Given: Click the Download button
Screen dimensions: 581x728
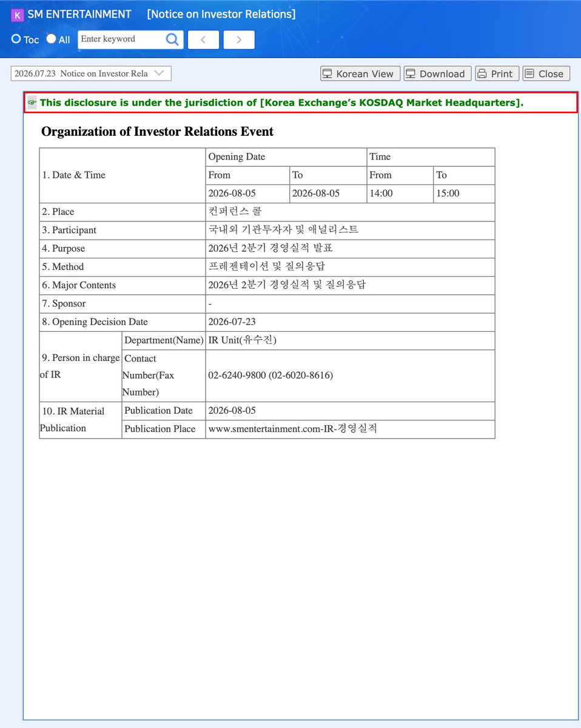Looking at the screenshot, I should (x=437, y=73).
